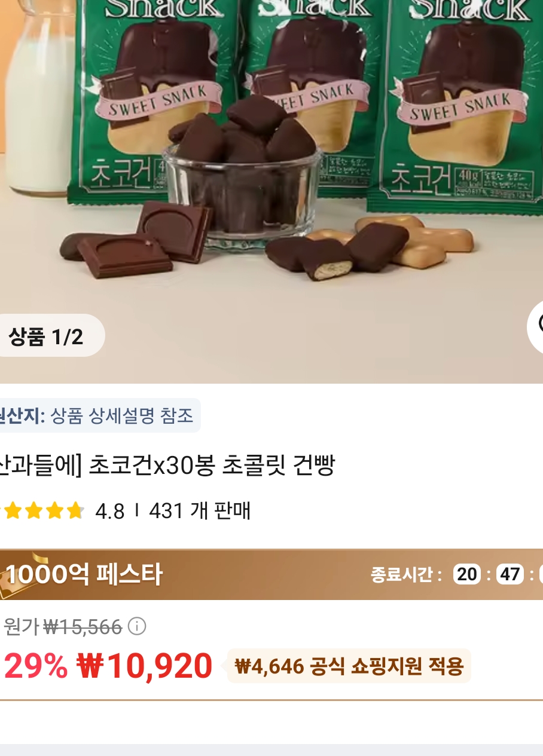Open the ₩4,646 공식 쇼핑지원 적용 badge
Viewport: 543px width, 756px height.
(349, 666)
